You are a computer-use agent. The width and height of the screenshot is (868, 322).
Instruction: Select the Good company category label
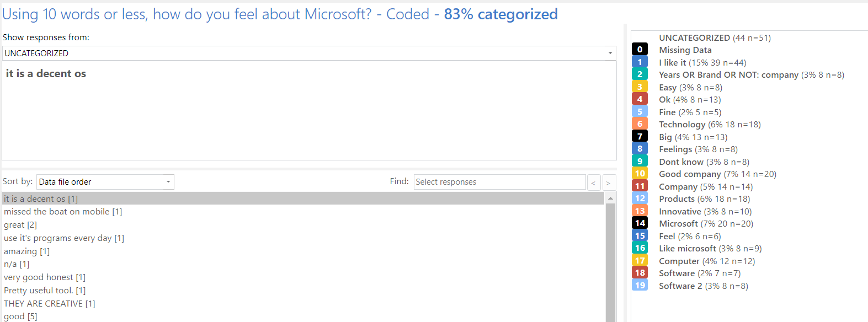coord(690,174)
